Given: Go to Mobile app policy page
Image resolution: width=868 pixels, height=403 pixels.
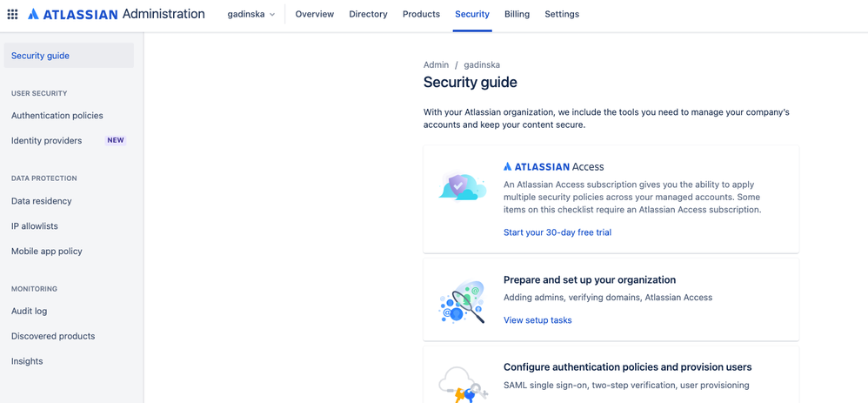Looking at the screenshot, I should click(x=46, y=251).
